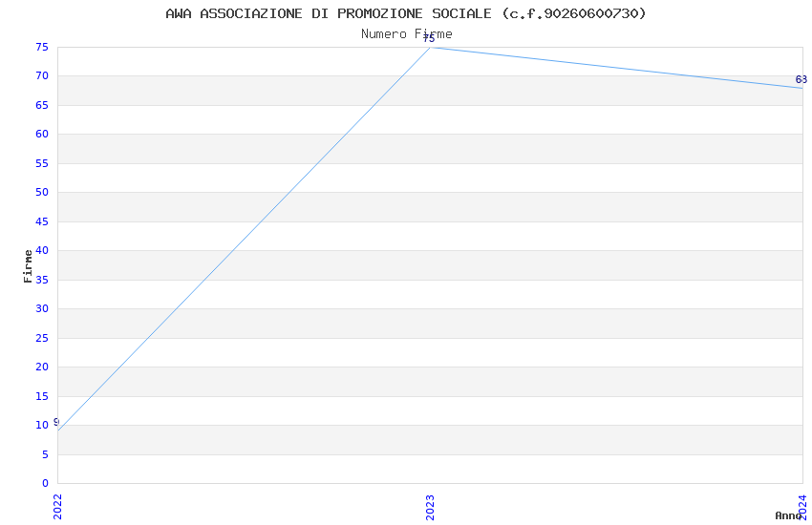Viewport: 812px width, 525px height.
Task: Click the y-axis tick 30
Action: pyautogui.click(x=42, y=308)
